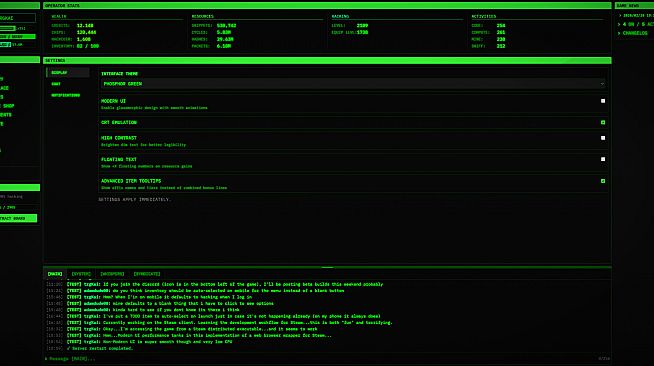Click the Mine value in Activities

[501, 40]
